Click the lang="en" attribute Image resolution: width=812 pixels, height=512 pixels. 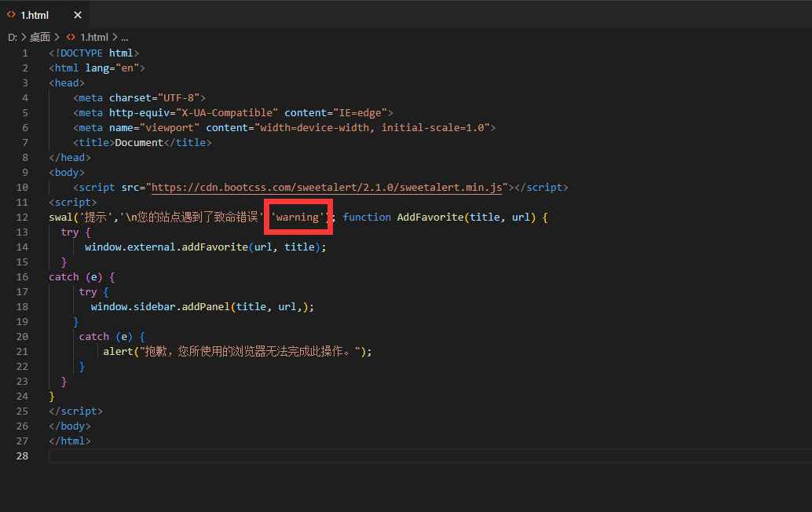point(112,68)
